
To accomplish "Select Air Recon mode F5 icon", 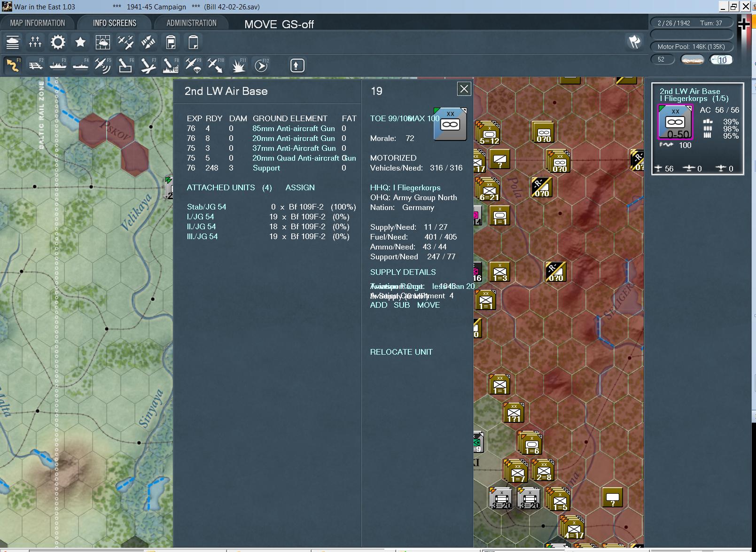I will [x=103, y=65].
